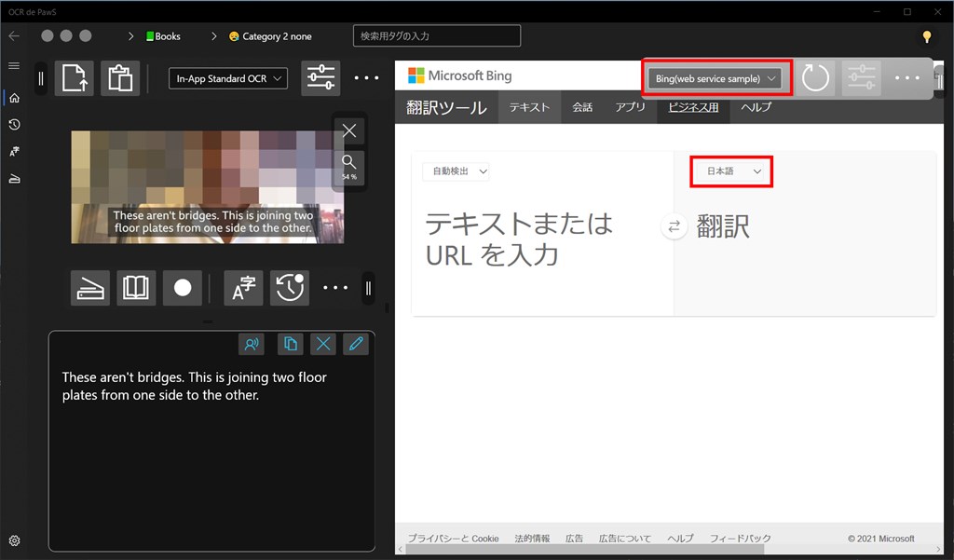Click the pencil edit icon

[x=355, y=344]
